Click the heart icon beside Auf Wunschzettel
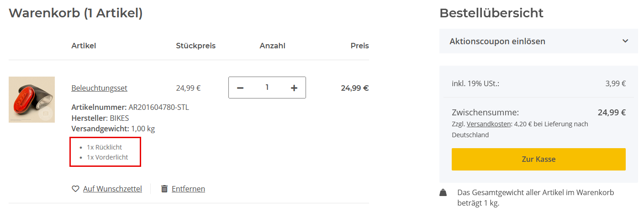Screen dimensions: 644x217 point(75,189)
